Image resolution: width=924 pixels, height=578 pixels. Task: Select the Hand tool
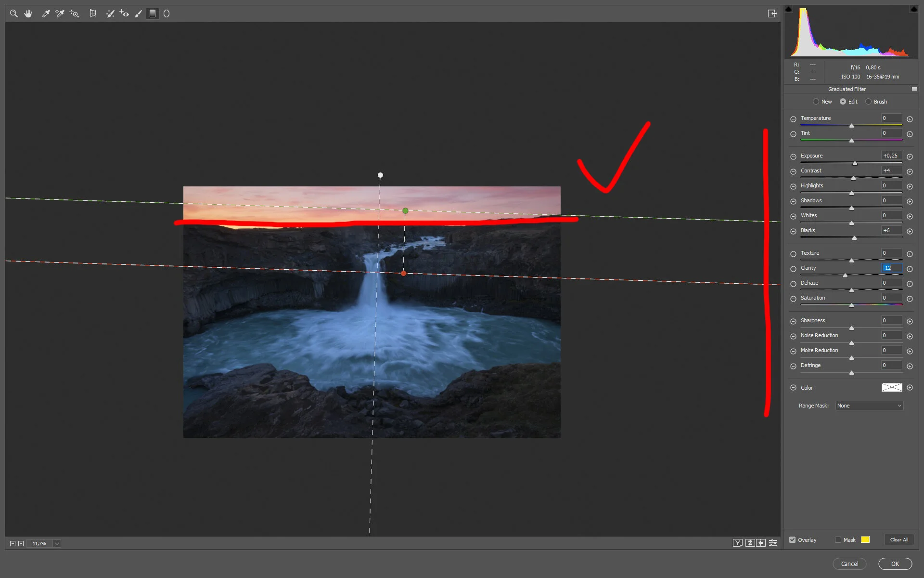28,13
